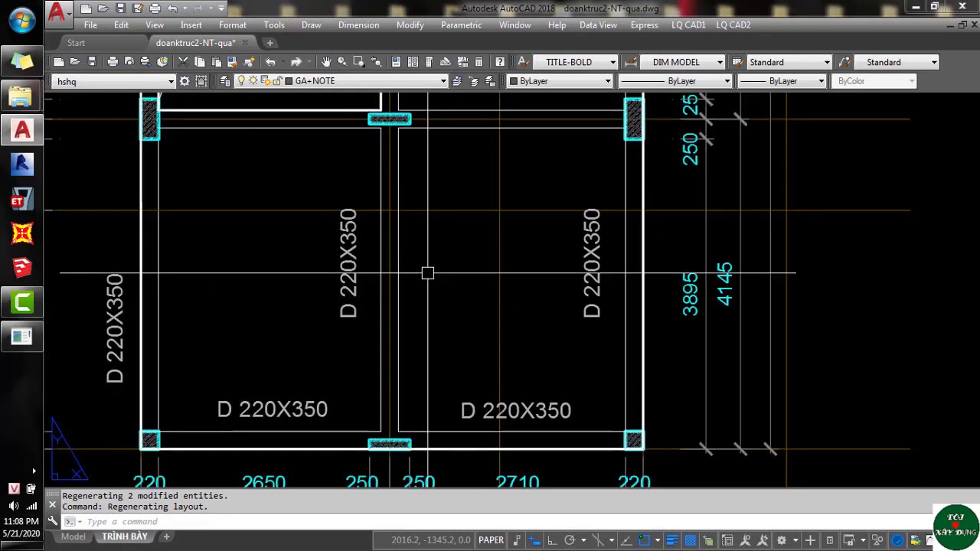Open the DIM MODEL dimension style dropdown
Viewport: 980px width, 551px height.
[720, 62]
